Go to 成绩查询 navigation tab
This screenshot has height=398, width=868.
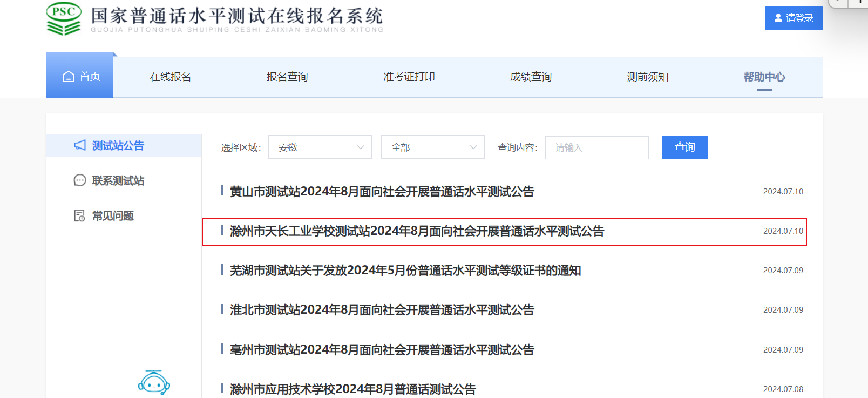[x=531, y=77]
